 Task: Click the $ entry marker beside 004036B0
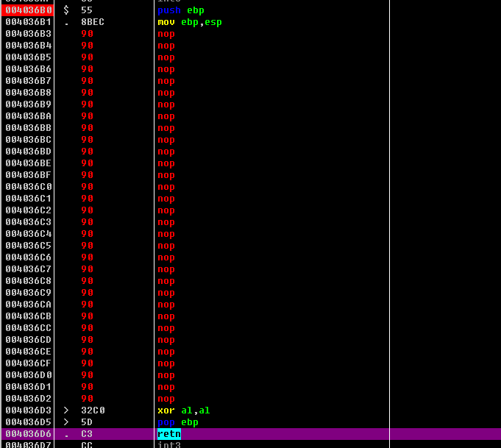66,10
